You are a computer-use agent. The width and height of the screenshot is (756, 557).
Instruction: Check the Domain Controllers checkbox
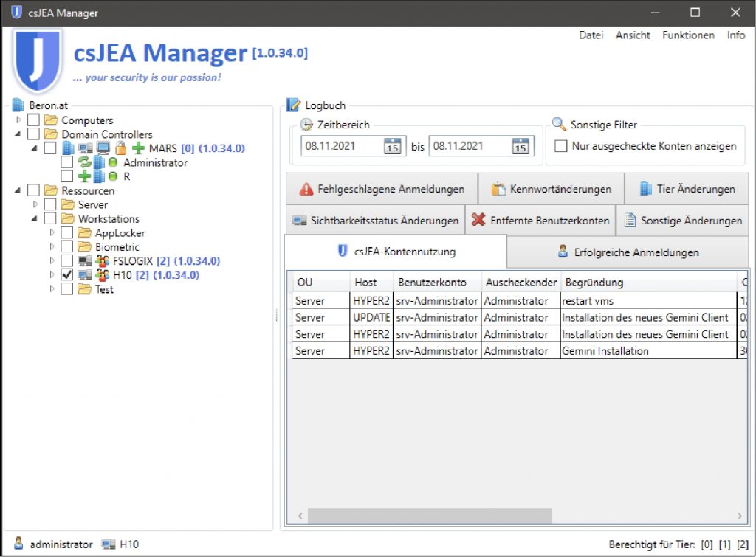click(x=33, y=134)
